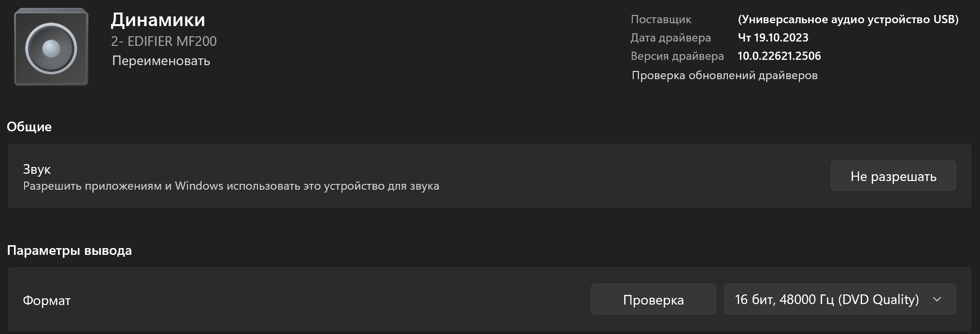Click the "Звук" setting label

tap(37, 169)
